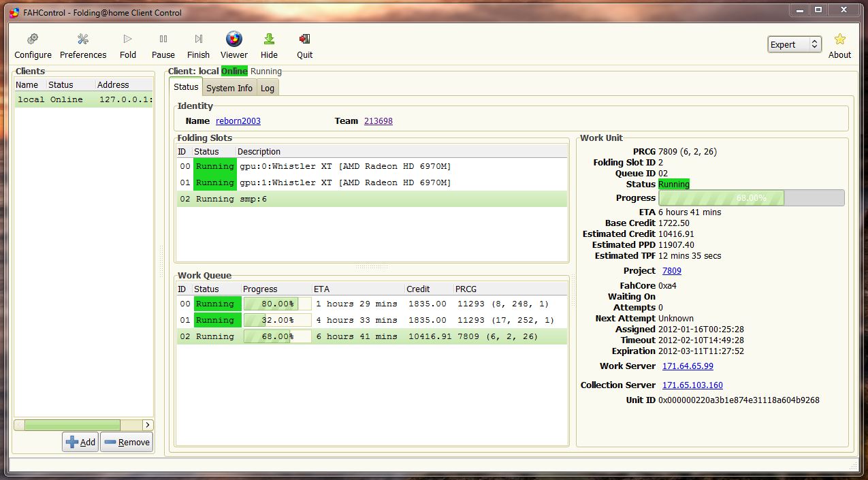
Task: Click the Add client button
Action: pyautogui.click(x=80, y=442)
